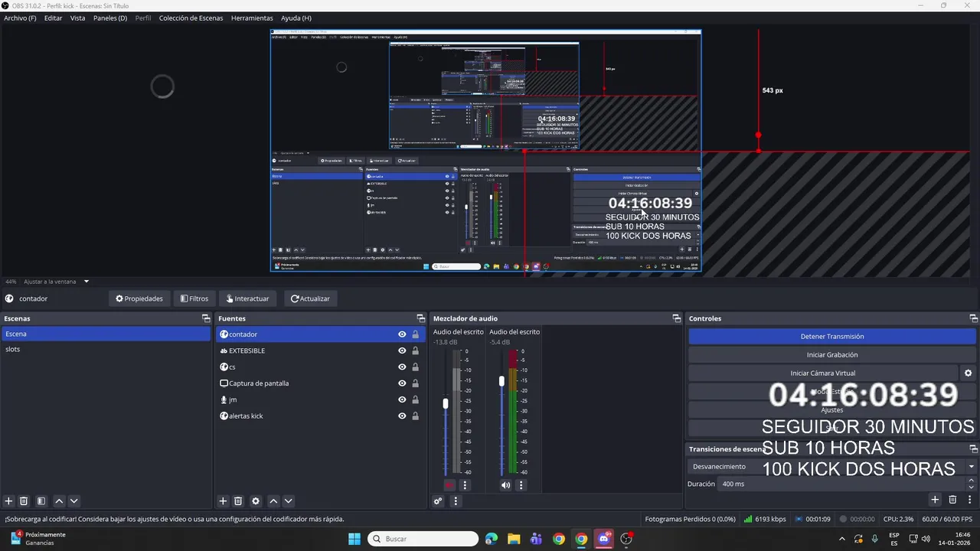Viewport: 980px width, 551px height.
Task: Click the Propiedades button
Action: 139,298
